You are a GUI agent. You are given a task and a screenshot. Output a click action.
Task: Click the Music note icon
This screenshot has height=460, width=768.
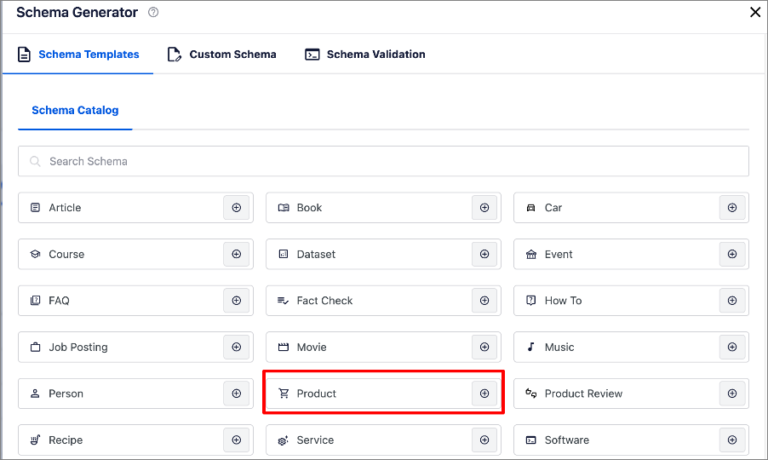coord(530,347)
